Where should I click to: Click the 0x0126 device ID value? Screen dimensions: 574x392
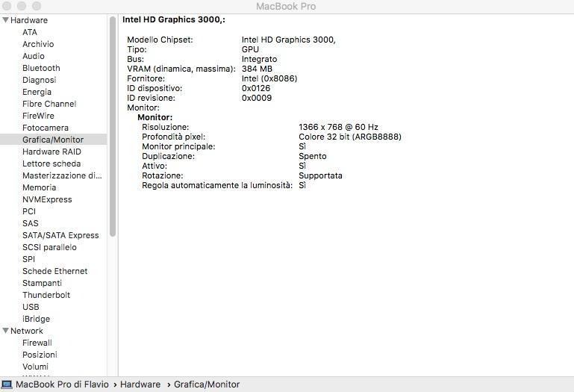[x=256, y=88]
